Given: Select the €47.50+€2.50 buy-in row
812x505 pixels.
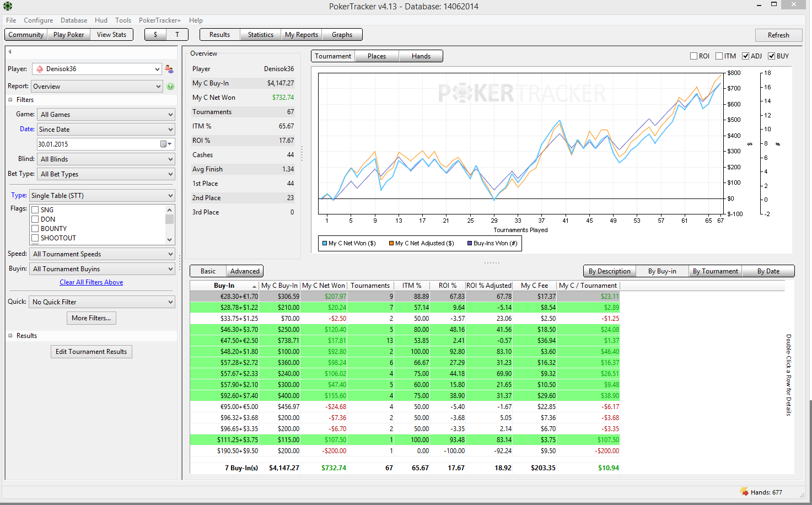Looking at the screenshot, I should coord(405,341).
